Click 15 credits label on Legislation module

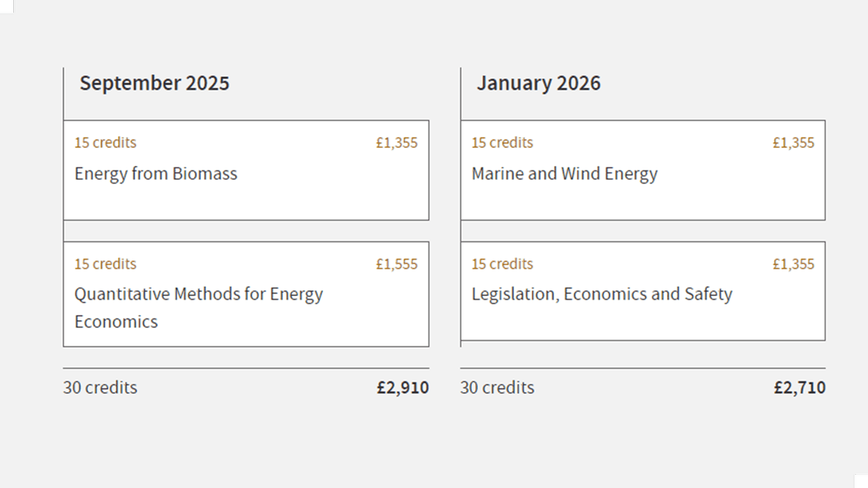point(502,264)
